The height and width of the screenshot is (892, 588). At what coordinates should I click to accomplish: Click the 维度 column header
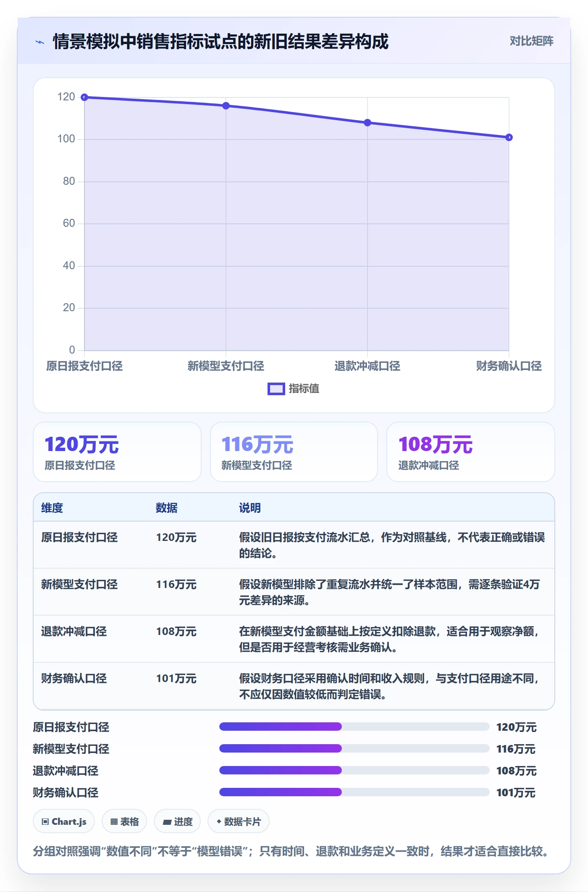52,508
